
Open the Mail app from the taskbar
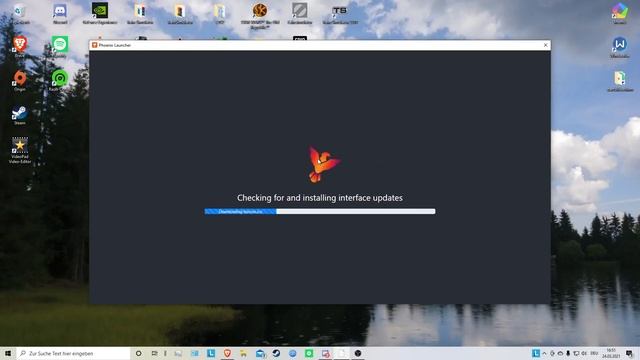260,353
